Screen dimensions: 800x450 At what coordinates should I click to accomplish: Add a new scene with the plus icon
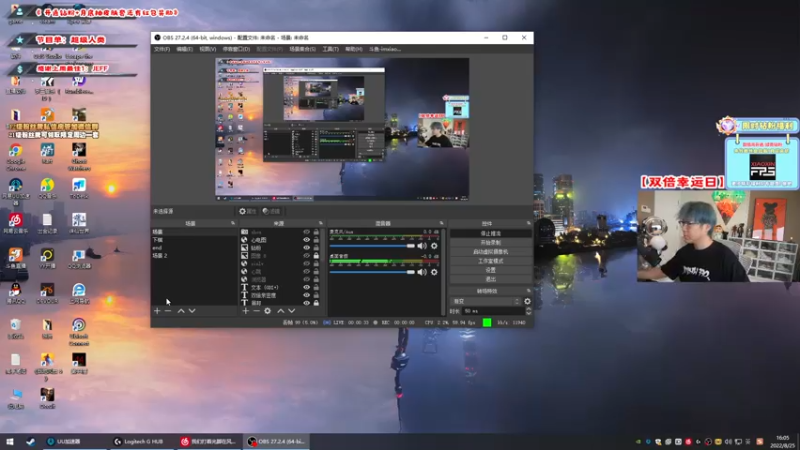point(157,311)
